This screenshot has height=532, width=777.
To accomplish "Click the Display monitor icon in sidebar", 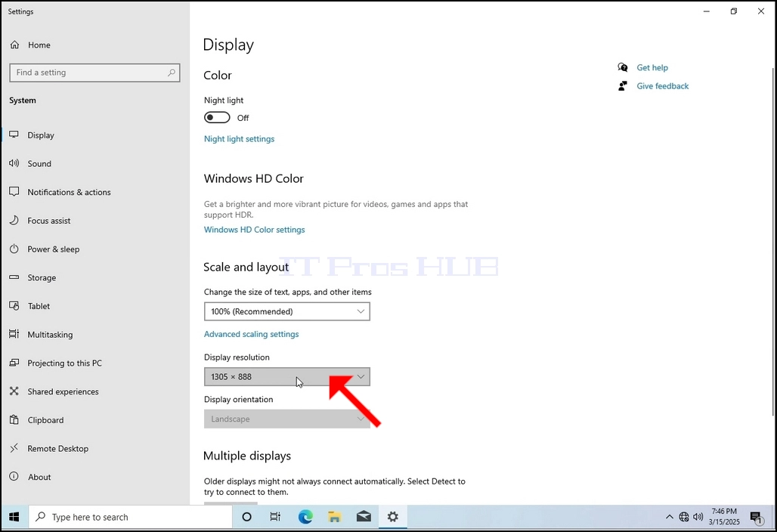I will click(x=14, y=135).
